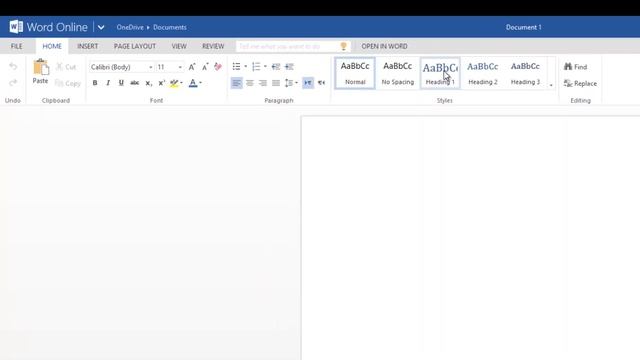Apply the Heading 1 style
This screenshot has width=640, height=360.
coord(440,73)
